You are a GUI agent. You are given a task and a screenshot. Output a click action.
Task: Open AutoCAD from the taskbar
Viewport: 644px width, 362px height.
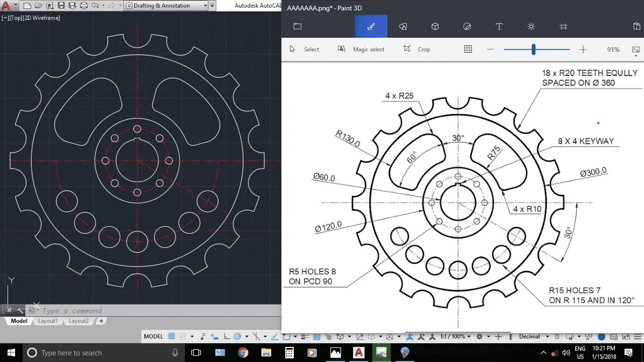(x=358, y=352)
